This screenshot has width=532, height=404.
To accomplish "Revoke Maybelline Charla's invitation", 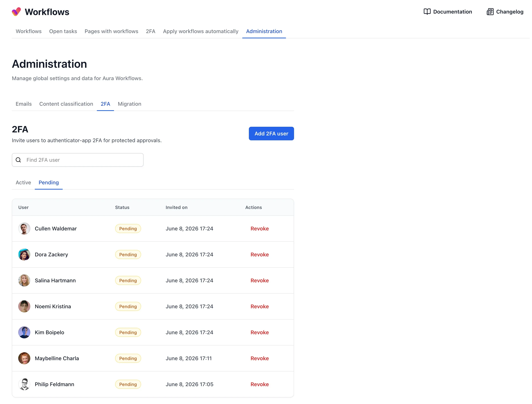I will [259, 358].
